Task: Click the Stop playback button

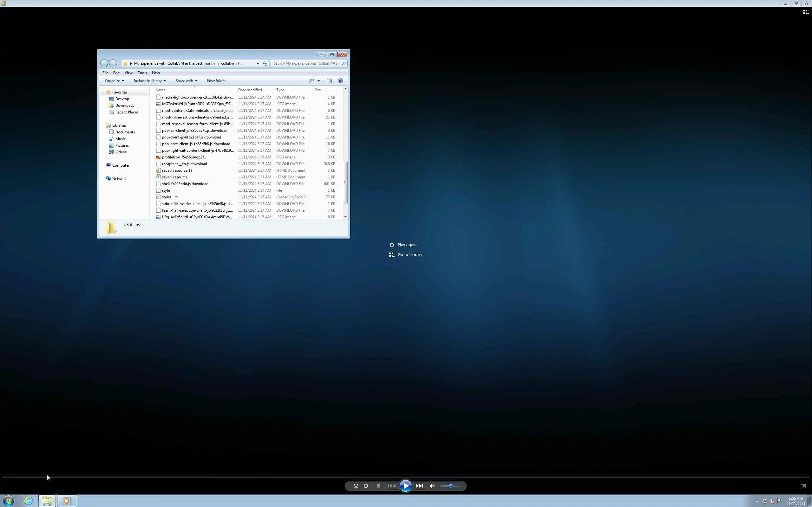Action: coord(378,486)
